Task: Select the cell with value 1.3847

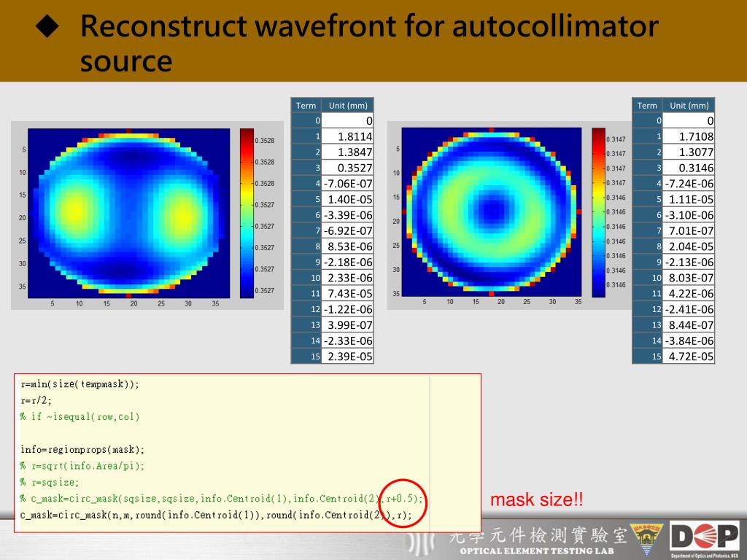Action: point(348,152)
